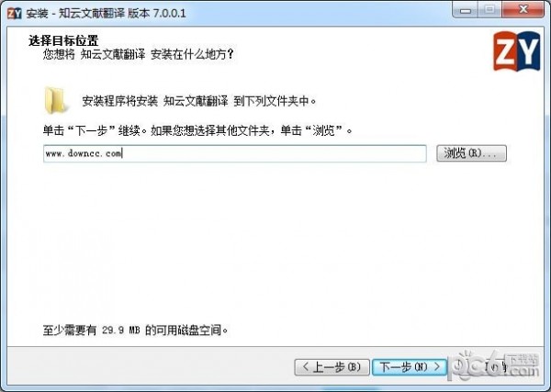The image size is (551, 392).
Task: Click the pc6 watermark logo
Action: point(478,366)
